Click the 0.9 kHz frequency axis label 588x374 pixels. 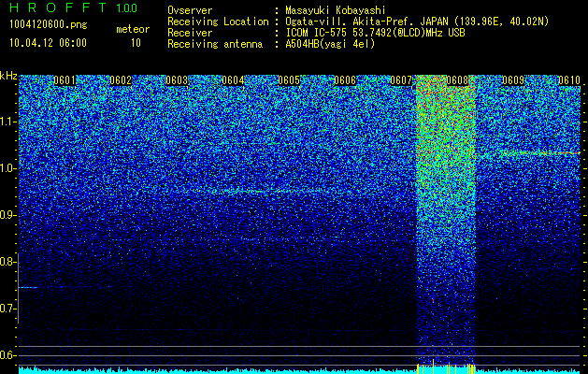click(x=8, y=215)
